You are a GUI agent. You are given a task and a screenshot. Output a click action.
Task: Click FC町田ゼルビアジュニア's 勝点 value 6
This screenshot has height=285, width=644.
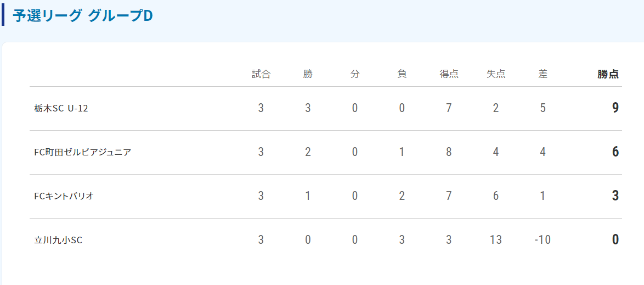tap(615, 152)
